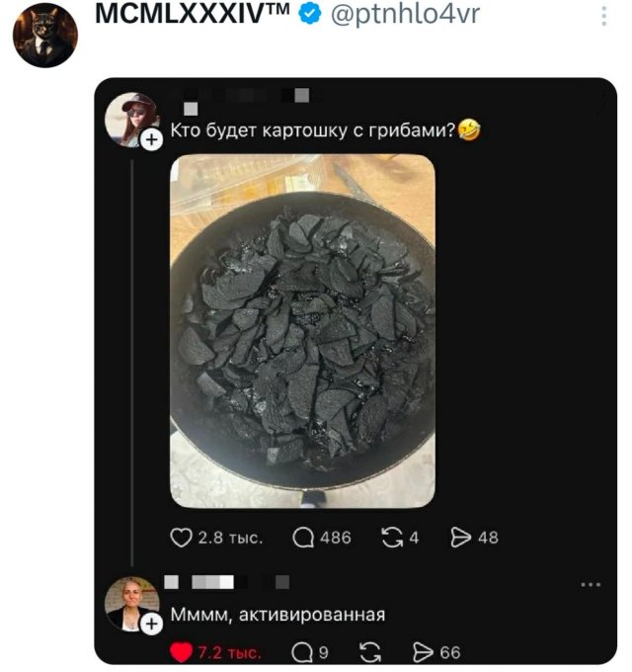Open the blonde commenter's profile picture
Image resolution: width=632 pixels, height=672 pixels.
click(x=132, y=604)
